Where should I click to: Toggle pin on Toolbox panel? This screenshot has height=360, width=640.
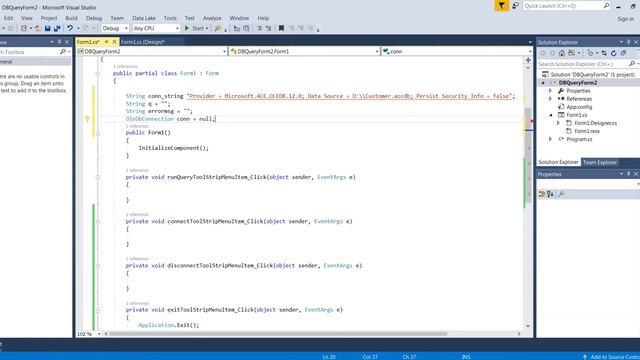[x=60, y=42]
